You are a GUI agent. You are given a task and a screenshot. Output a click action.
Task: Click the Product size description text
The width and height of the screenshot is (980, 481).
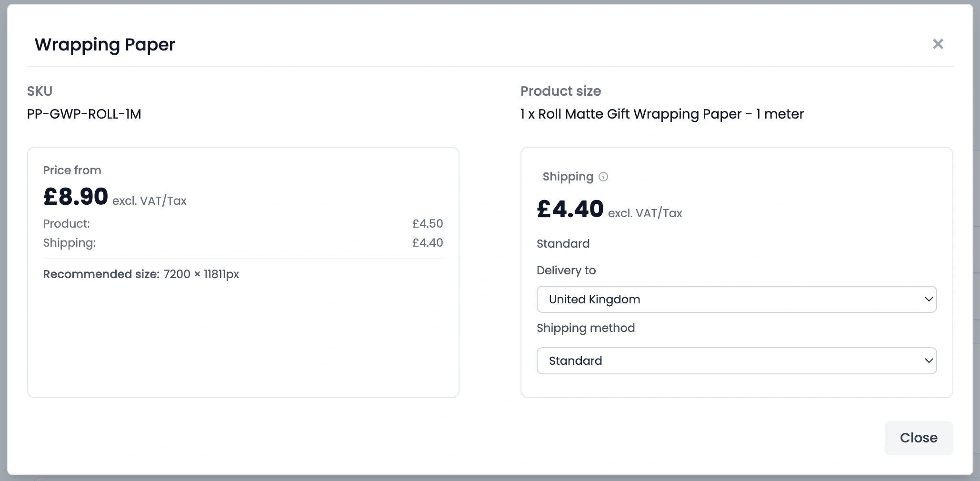(x=661, y=114)
